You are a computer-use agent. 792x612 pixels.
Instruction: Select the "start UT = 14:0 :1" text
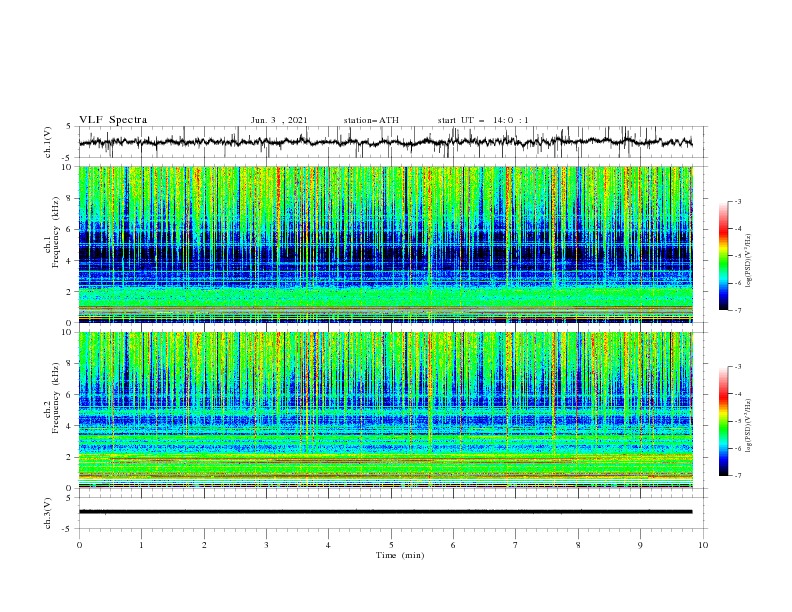pyautogui.click(x=483, y=120)
